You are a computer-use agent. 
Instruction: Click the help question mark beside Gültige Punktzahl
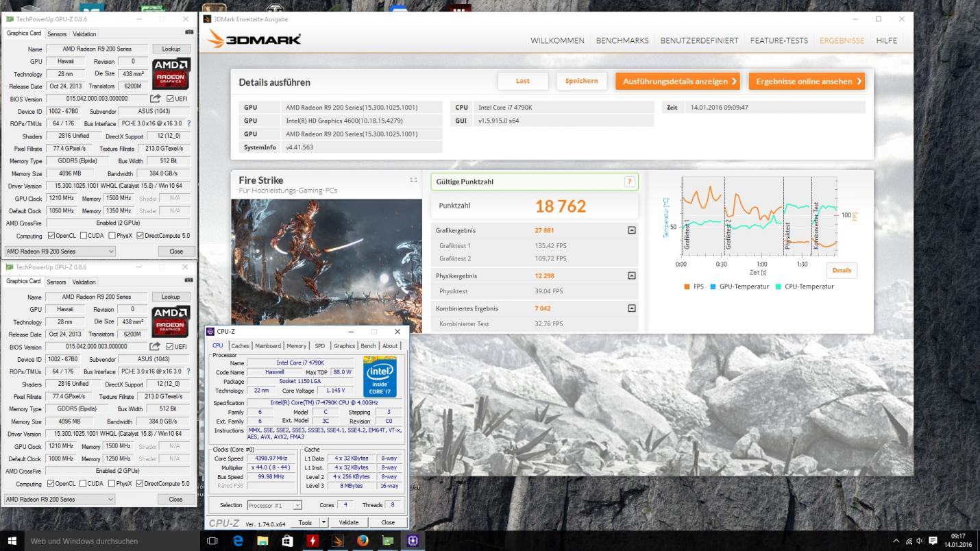click(x=629, y=182)
